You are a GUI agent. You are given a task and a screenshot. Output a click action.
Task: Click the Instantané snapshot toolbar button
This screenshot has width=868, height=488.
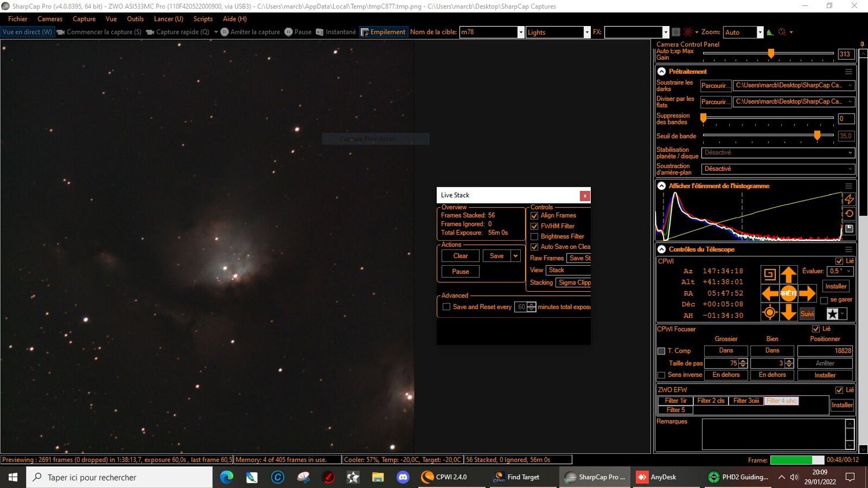click(336, 32)
